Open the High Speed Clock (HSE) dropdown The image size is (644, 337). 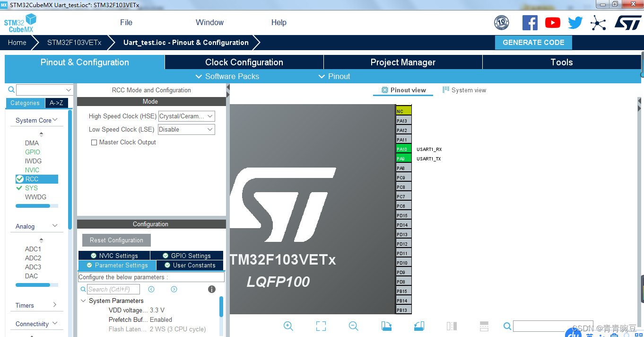[x=186, y=116]
